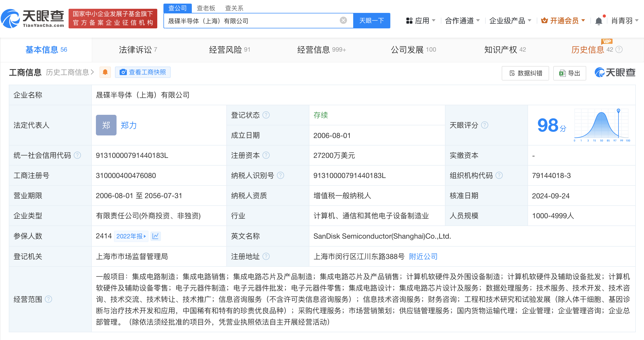Viewport: 644px width, 340px height.
Task: Open the 附近公司 link
Action: tap(423, 256)
